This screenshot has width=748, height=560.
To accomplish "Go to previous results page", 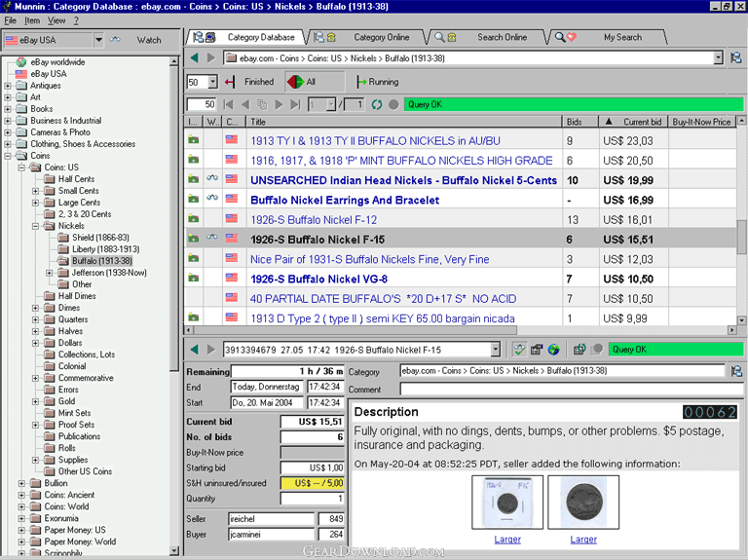I will pos(245,104).
